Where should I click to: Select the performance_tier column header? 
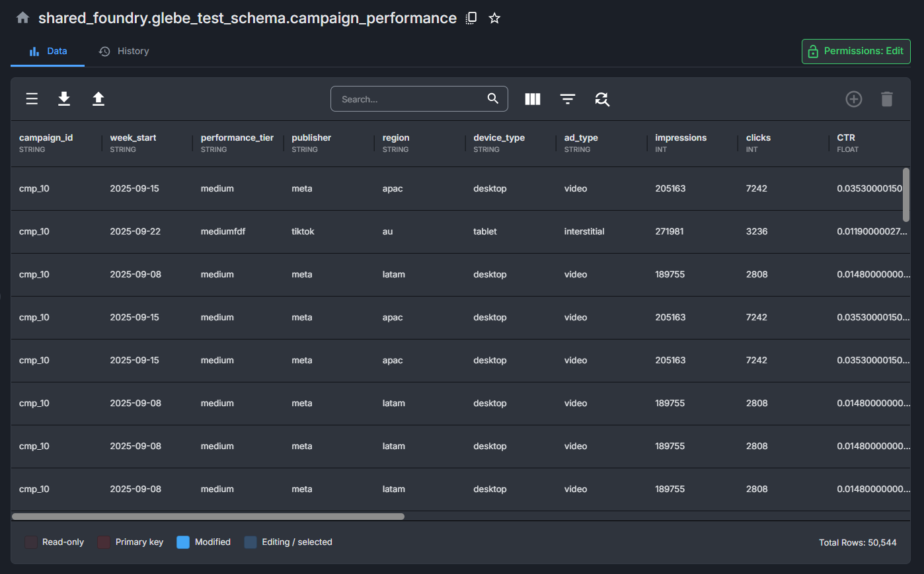237,143
